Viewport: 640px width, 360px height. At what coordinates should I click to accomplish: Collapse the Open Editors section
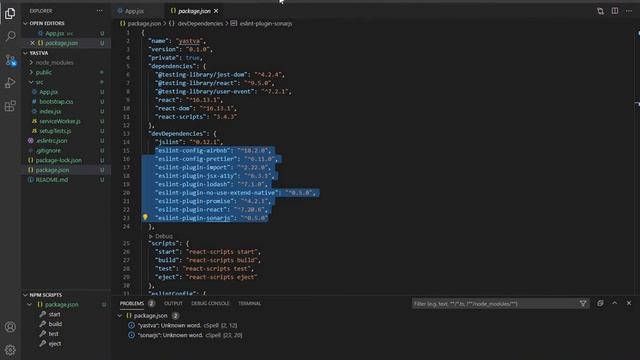[26, 23]
